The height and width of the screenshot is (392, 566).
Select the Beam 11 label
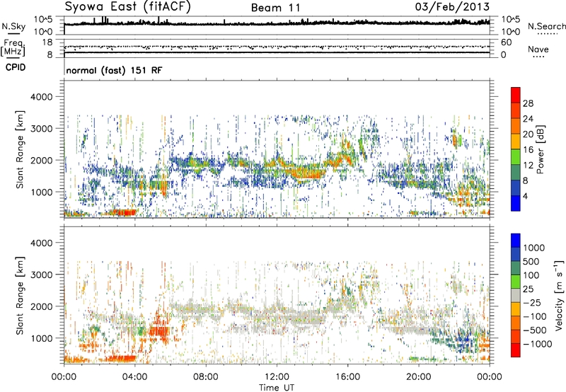pyautogui.click(x=276, y=8)
